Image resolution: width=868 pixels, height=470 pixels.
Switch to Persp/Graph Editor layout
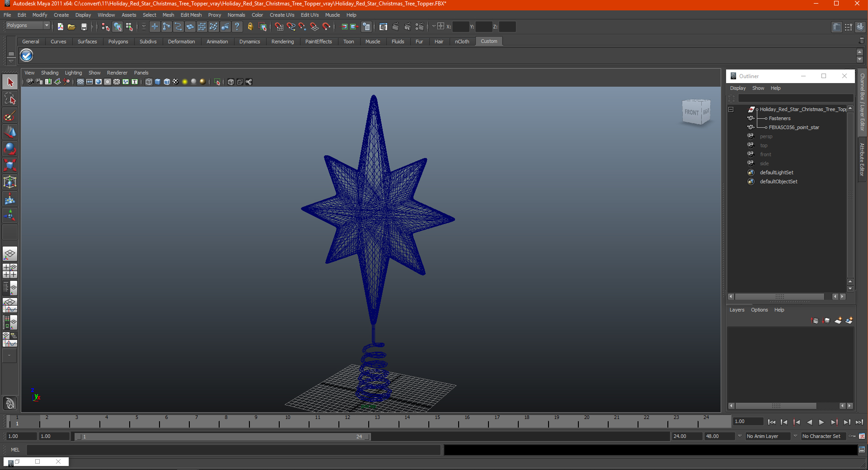pos(10,305)
